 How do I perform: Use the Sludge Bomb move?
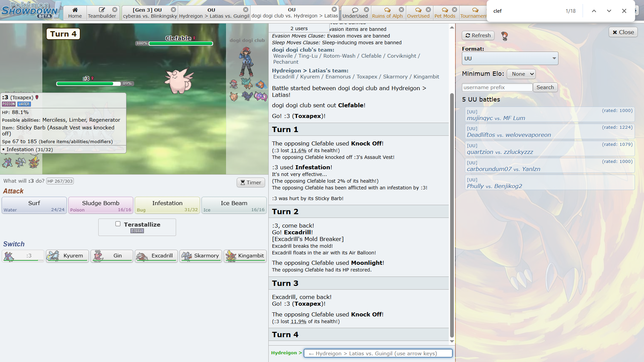(x=101, y=205)
